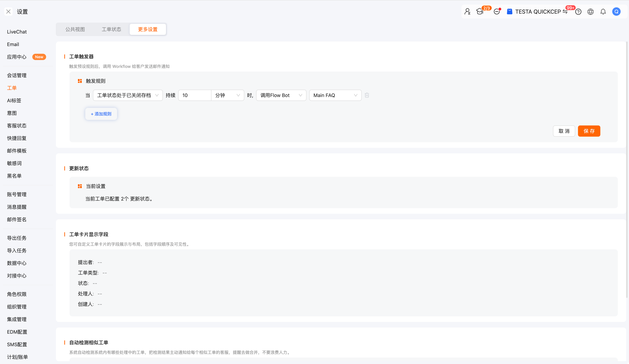Screen dimensions: 629x364
Task: Click the busy status minus icon
Action: click(497, 12)
